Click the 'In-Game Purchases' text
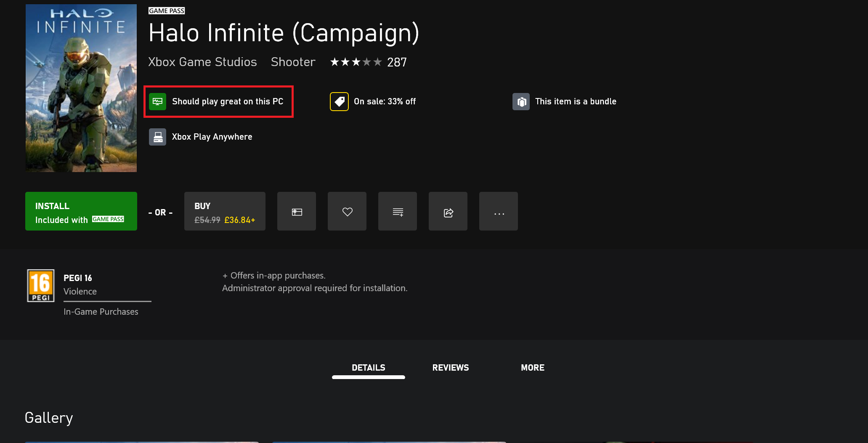Image resolution: width=868 pixels, height=443 pixels. click(101, 312)
